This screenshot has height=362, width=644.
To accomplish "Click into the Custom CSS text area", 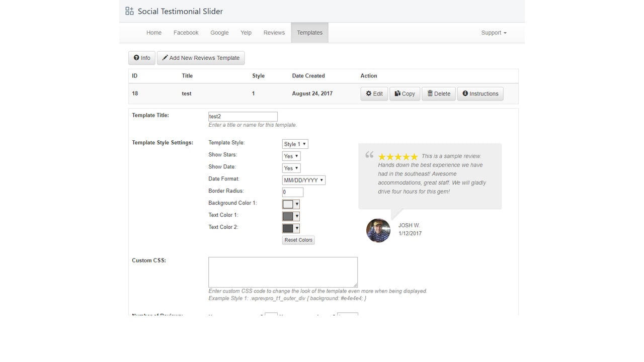I will coord(283,273).
